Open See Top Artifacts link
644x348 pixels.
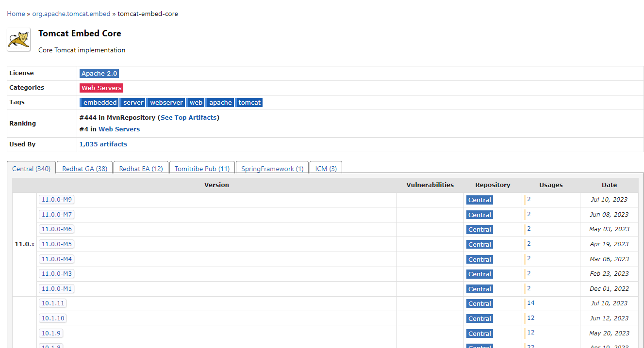pyautogui.click(x=189, y=117)
